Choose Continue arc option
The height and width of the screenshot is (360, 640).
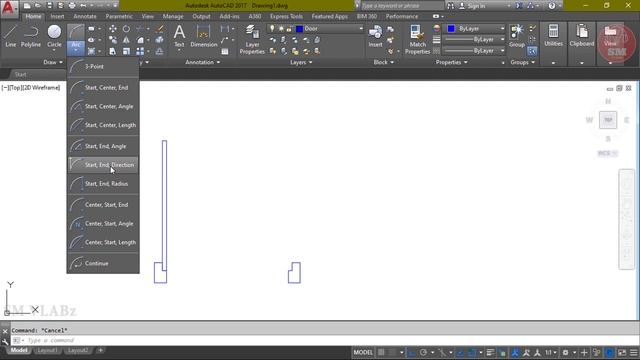[103, 263]
